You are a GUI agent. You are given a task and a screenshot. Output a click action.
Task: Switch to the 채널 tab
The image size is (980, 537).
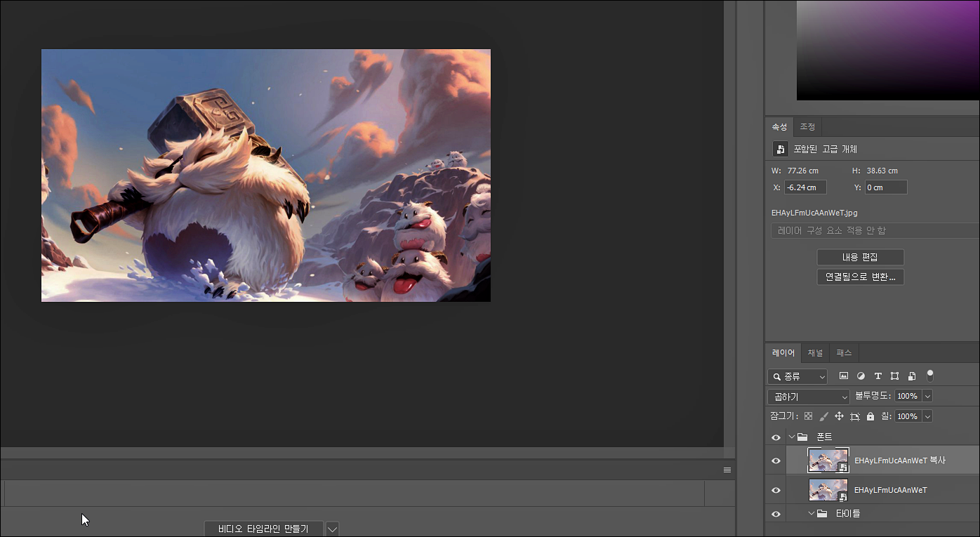(x=815, y=353)
